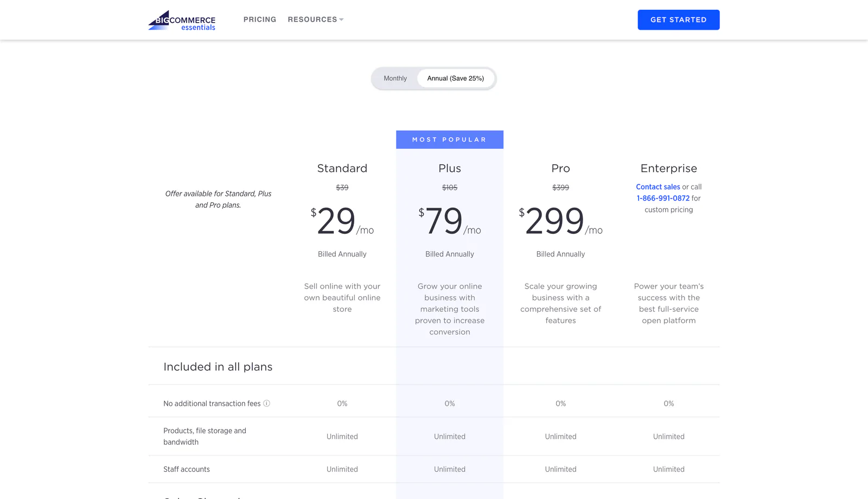Click the 'Staff accounts' row label
This screenshot has height=499, width=868.
(187, 469)
